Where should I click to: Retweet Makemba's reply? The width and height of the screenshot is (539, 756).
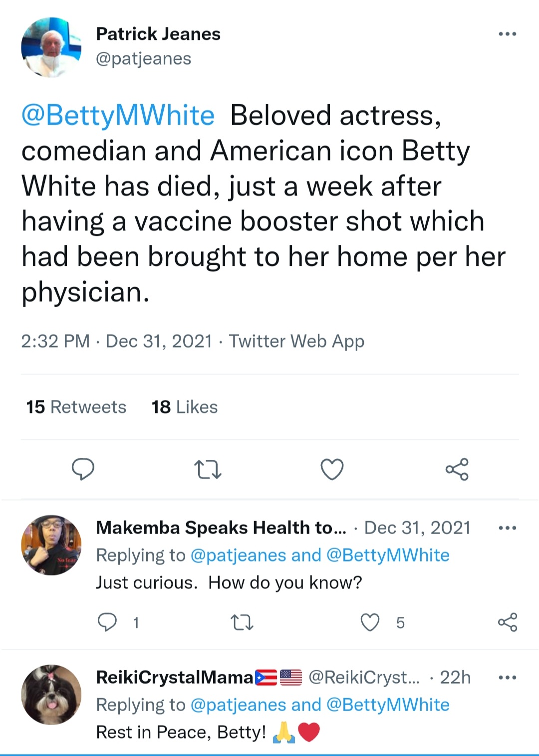pyautogui.click(x=243, y=622)
